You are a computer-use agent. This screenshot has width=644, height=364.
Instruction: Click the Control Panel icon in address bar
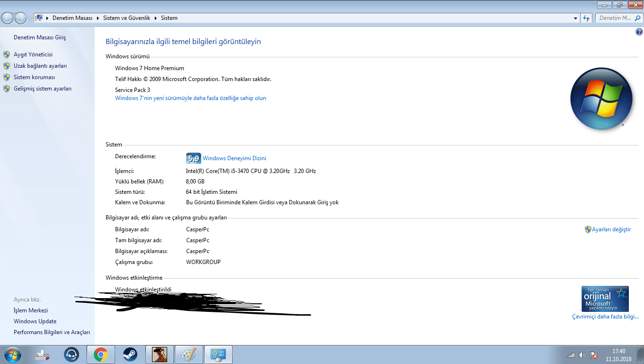click(39, 18)
